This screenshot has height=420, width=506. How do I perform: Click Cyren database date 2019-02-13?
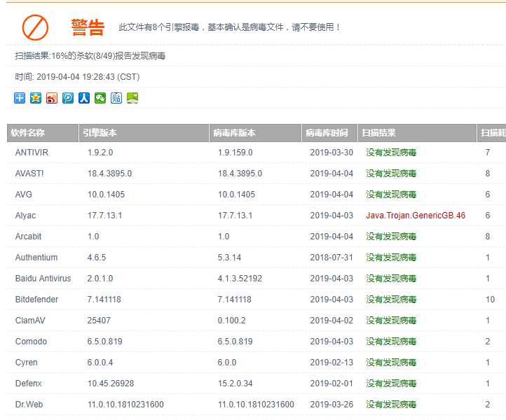(x=331, y=363)
